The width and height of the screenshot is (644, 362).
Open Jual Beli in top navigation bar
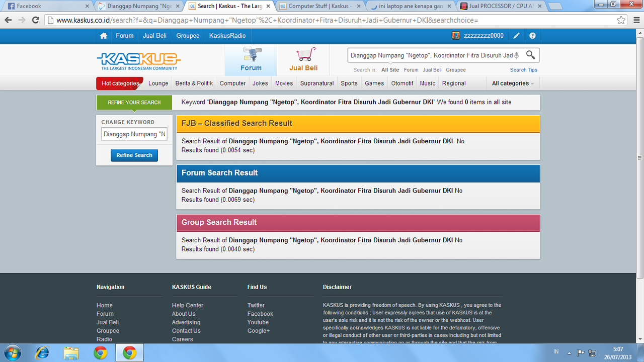[155, 36]
